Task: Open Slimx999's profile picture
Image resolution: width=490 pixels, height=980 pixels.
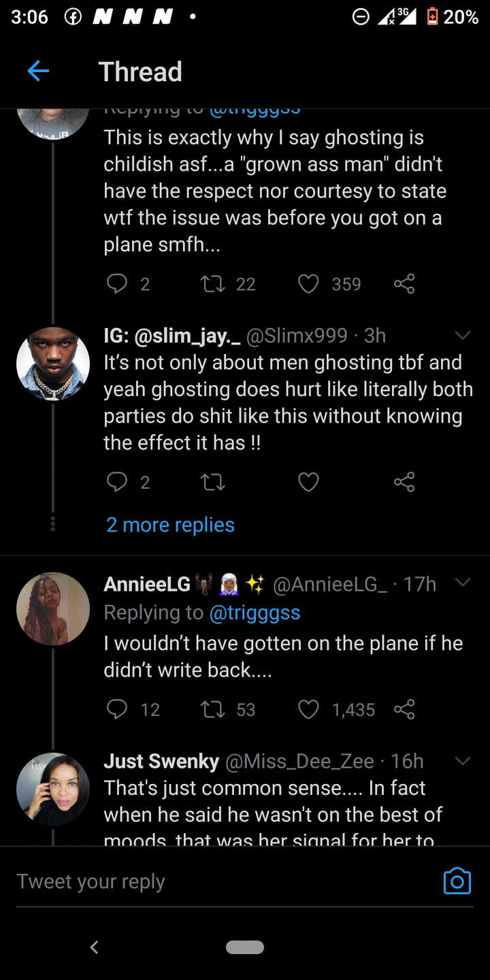Action: tap(53, 364)
